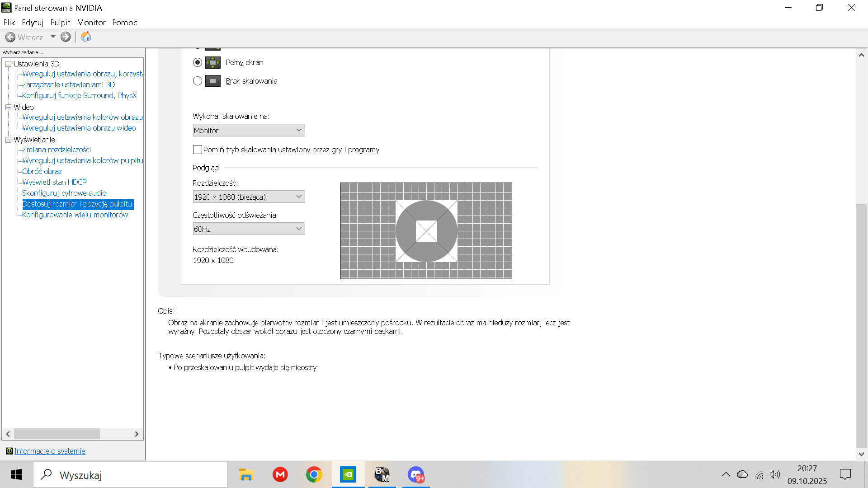Open the NVIDIA app in taskbar
Screen dimensions: 868x488
[x=348, y=474]
